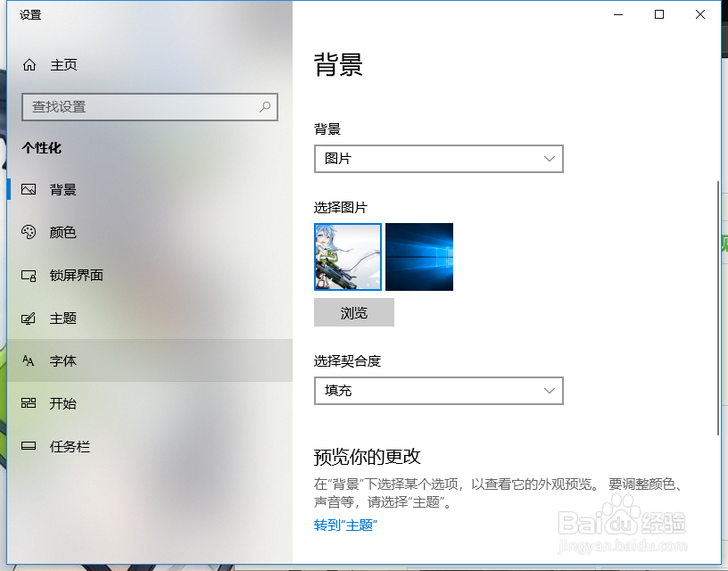Switch to the 颜色 section
The image size is (728, 571).
point(62,232)
